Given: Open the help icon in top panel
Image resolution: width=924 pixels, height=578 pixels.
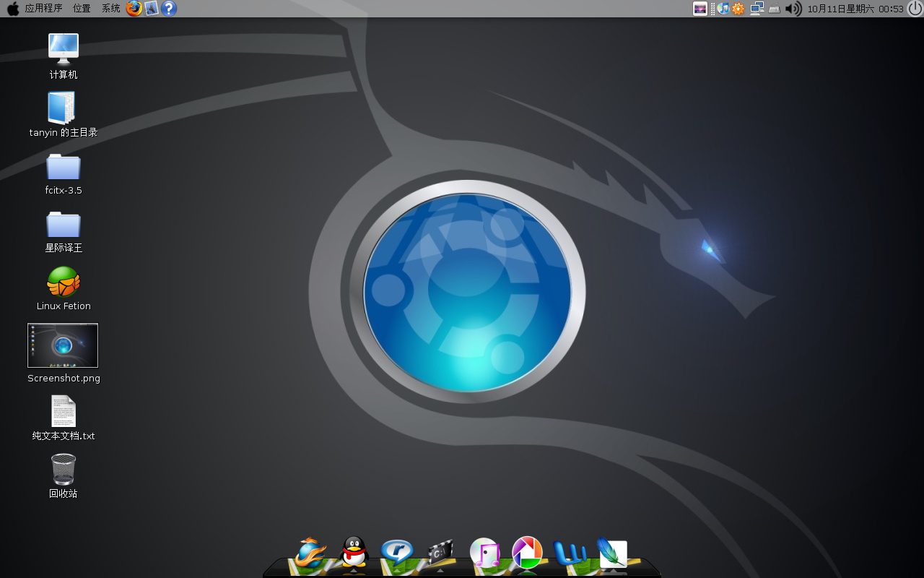Looking at the screenshot, I should point(168,9).
